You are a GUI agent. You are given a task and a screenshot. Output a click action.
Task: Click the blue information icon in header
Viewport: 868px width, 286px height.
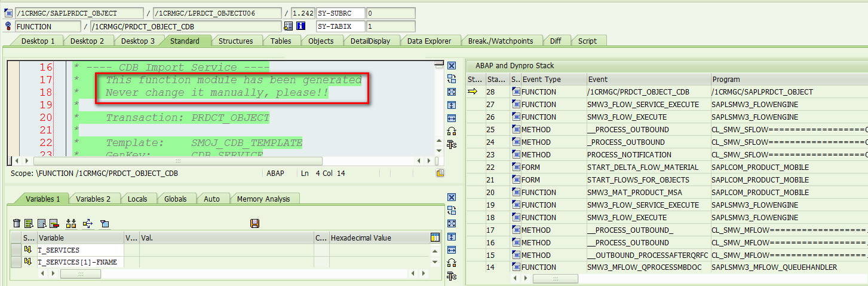click(x=301, y=26)
